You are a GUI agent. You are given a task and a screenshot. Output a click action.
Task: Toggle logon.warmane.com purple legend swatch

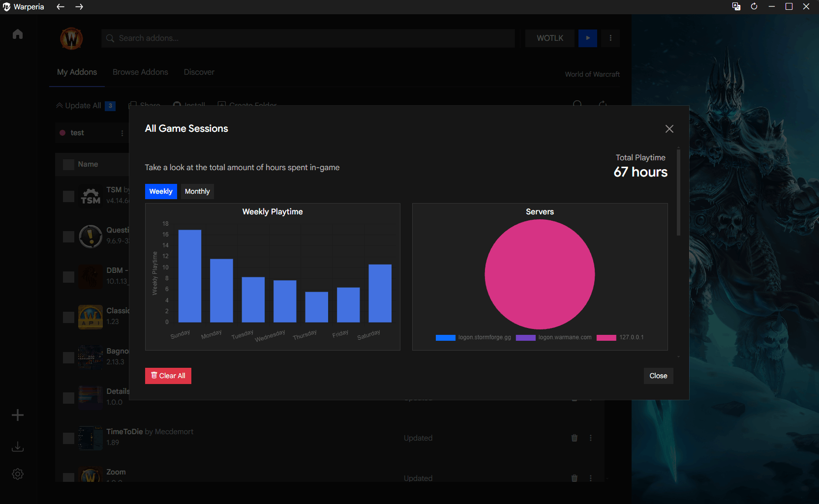525,337
